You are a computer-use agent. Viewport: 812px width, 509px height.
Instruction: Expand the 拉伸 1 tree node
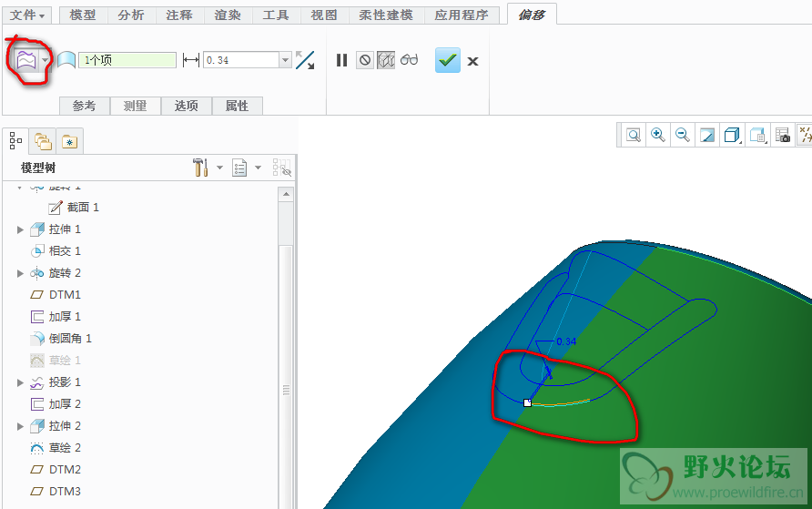(x=20, y=229)
